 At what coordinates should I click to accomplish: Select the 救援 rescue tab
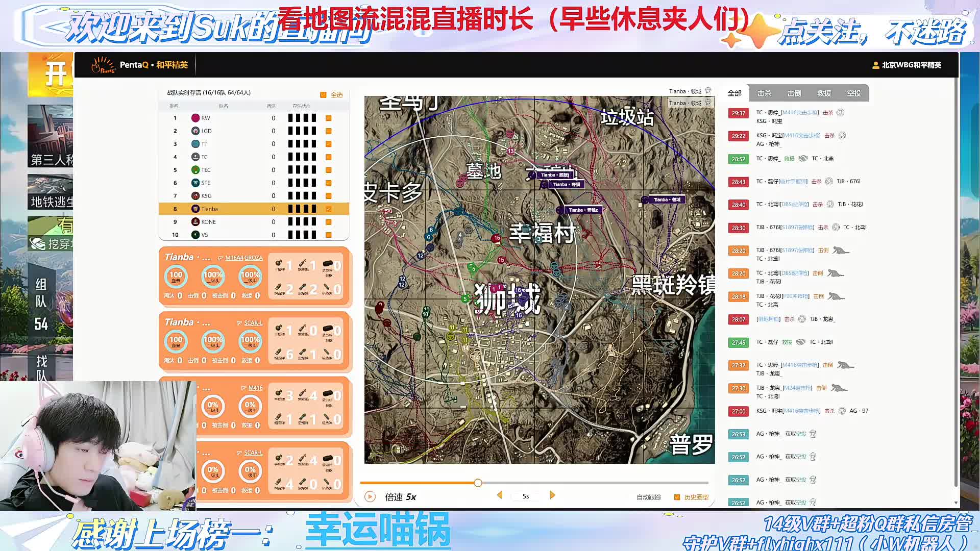pos(824,93)
